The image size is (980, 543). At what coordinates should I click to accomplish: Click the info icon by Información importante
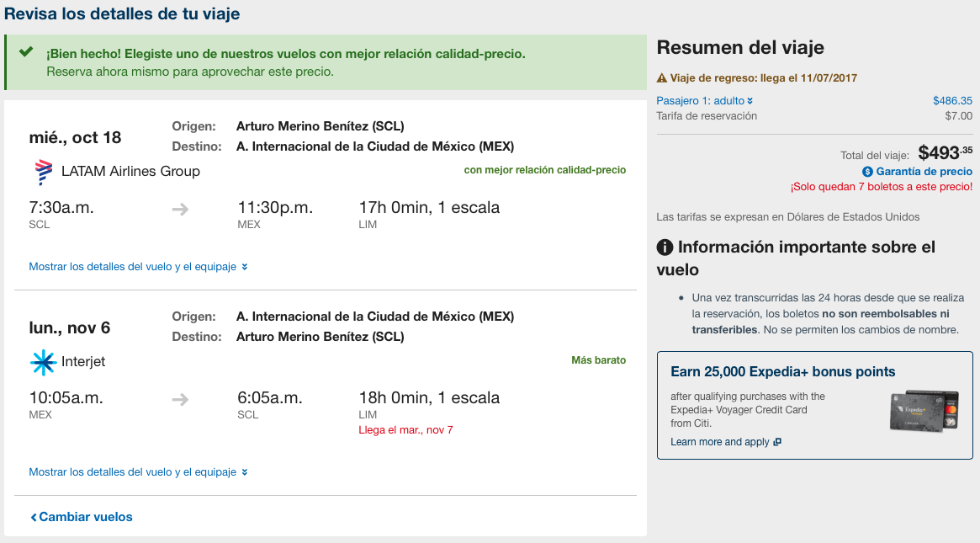click(665, 248)
